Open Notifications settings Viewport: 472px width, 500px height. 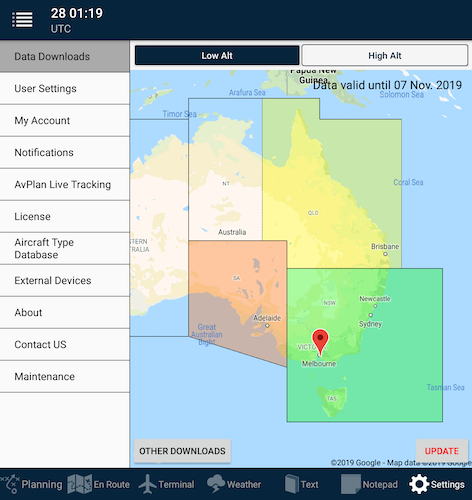click(x=65, y=152)
